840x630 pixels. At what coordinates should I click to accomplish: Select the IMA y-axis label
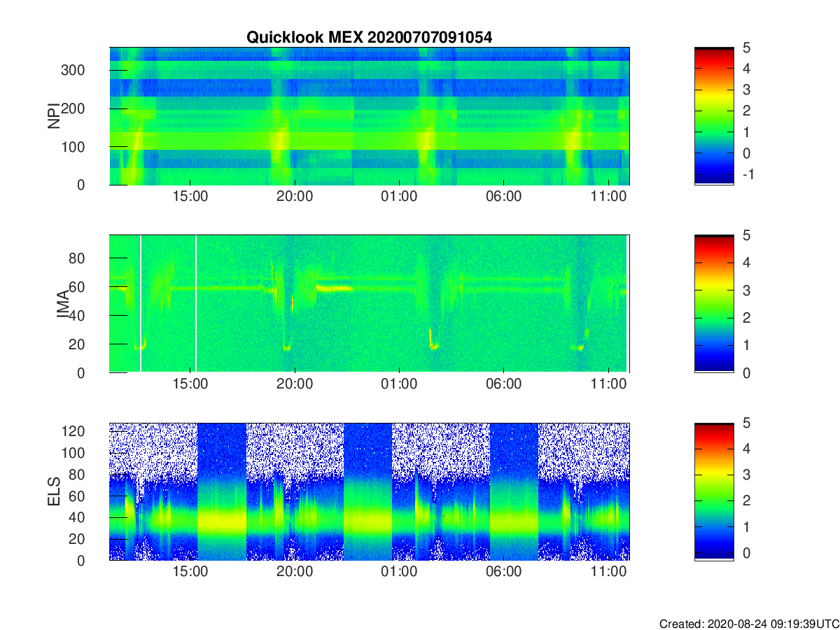[x=62, y=304]
